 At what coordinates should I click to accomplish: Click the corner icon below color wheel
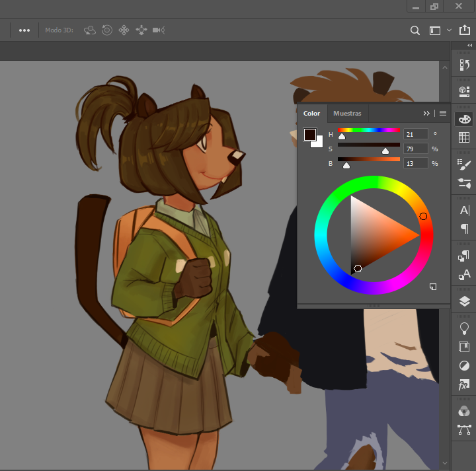click(x=433, y=287)
